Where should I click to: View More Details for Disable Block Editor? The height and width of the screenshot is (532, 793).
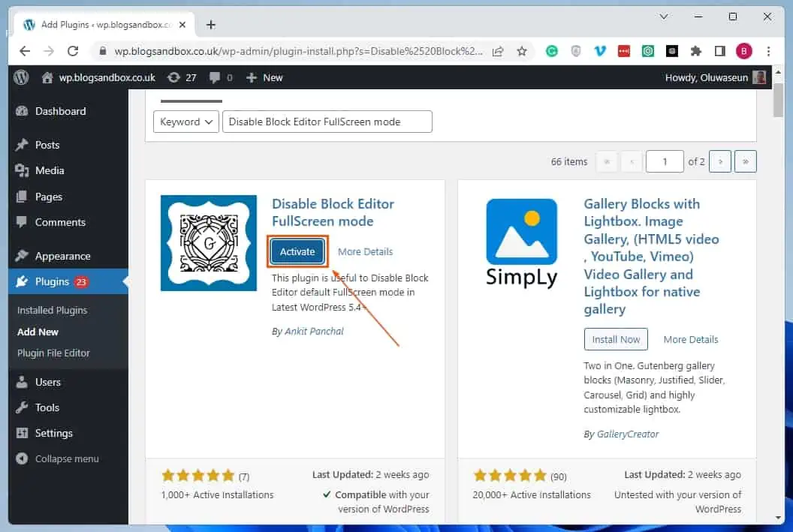(x=365, y=251)
